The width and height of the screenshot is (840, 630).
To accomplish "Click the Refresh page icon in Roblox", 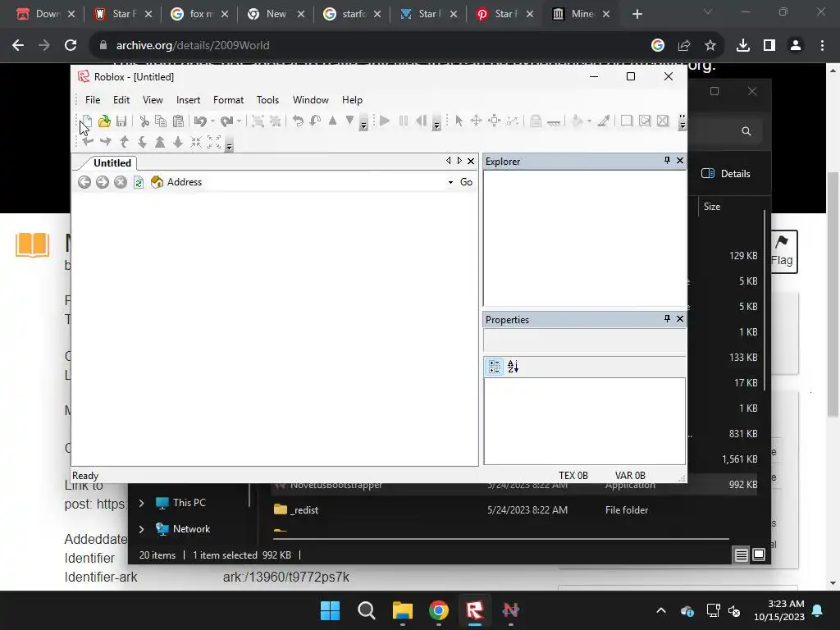I will (x=138, y=182).
